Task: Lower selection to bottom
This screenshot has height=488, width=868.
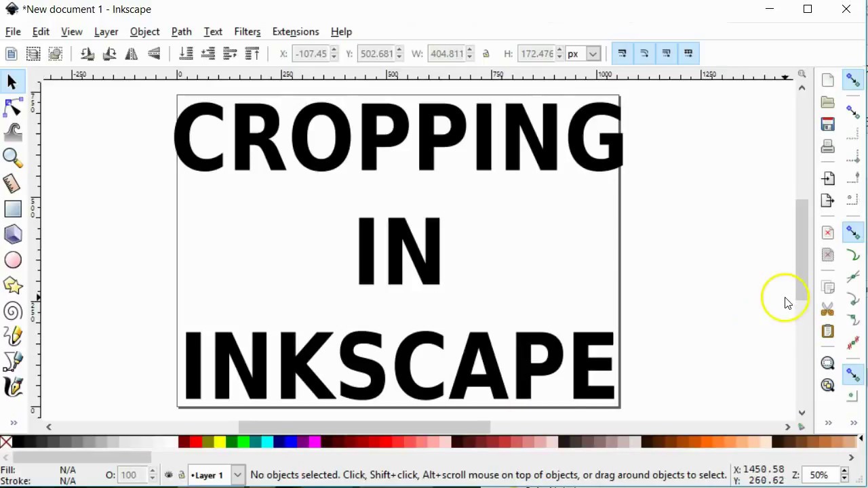Action: [x=186, y=54]
